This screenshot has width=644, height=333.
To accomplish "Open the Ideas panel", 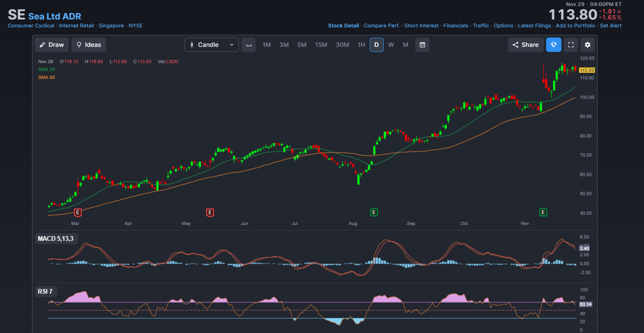I will [89, 45].
